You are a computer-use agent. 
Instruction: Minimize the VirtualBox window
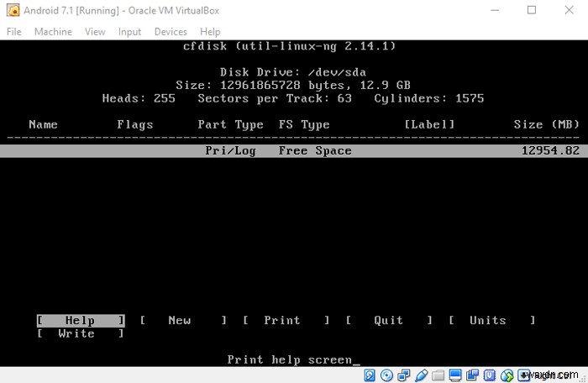pyautogui.click(x=495, y=10)
